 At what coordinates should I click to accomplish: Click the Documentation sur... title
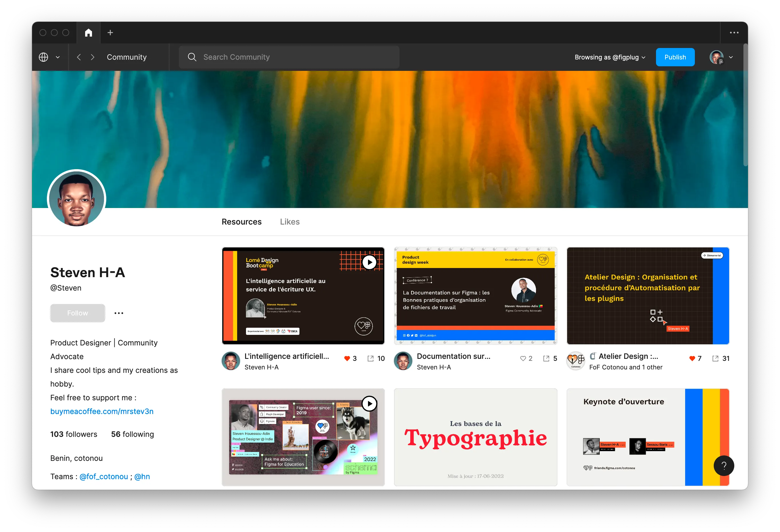click(453, 357)
